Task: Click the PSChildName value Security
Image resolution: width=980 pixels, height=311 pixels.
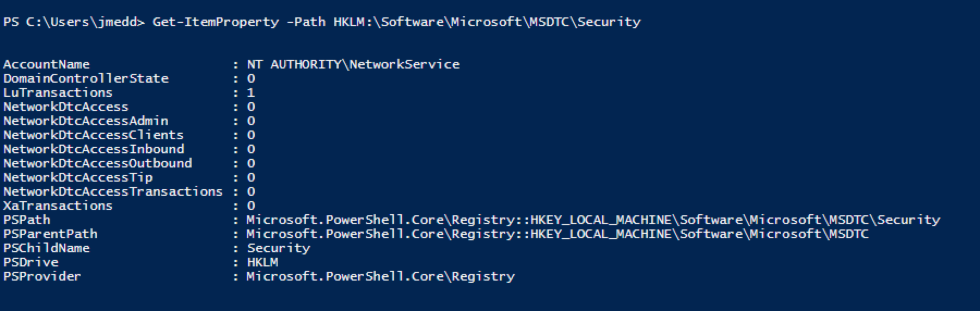Action: [279, 248]
